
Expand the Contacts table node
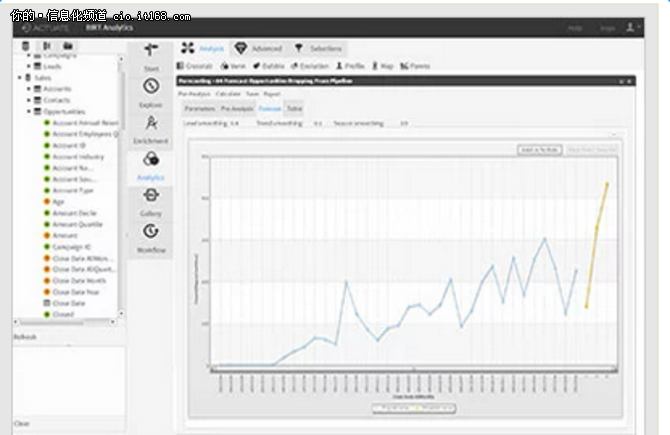coord(29,100)
